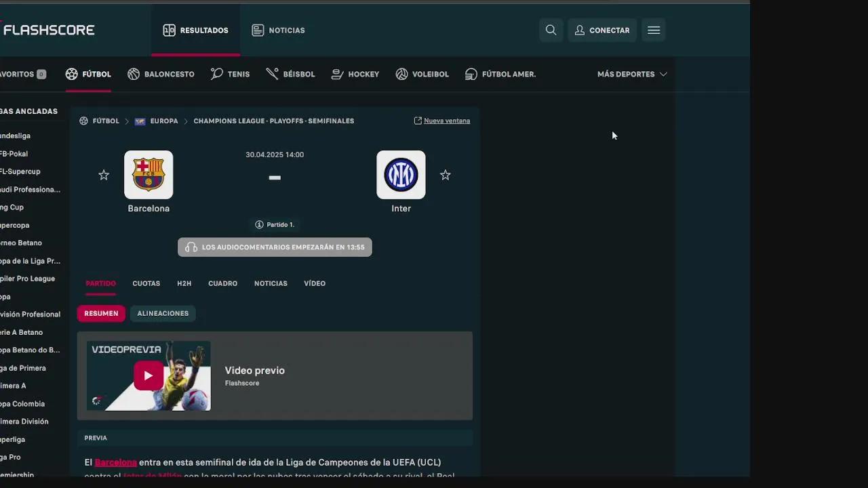Favorite Inter with the star
The height and width of the screenshot is (488, 868).
tap(446, 175)
